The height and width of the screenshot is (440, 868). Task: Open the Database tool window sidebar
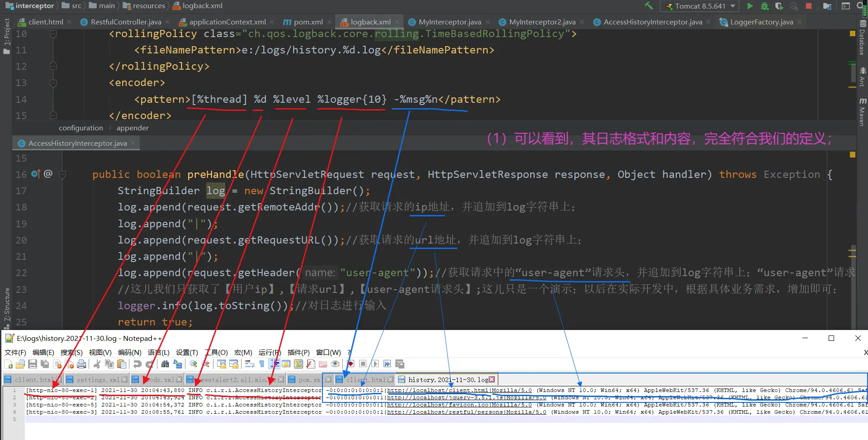pyautogui.click(x=862, y=38)
